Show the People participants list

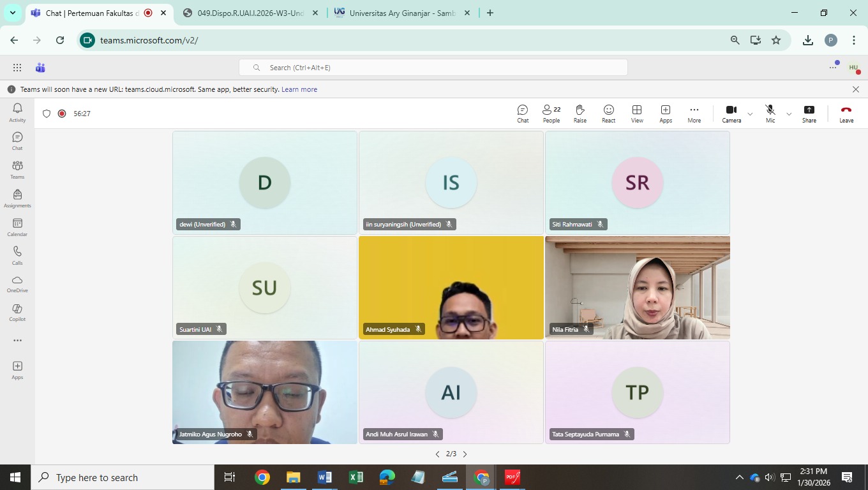click(551, 114)
